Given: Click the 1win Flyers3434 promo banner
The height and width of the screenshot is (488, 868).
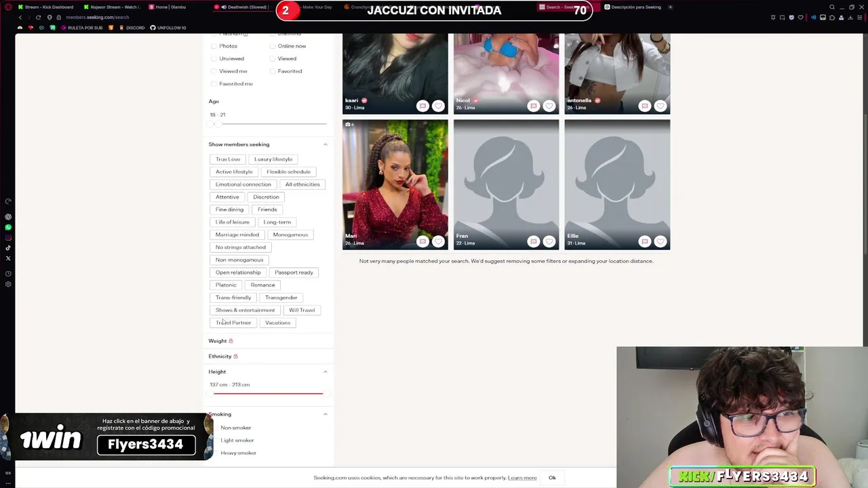Looking at the screenshot, I should pyautogui.click(x=105, y=436).
